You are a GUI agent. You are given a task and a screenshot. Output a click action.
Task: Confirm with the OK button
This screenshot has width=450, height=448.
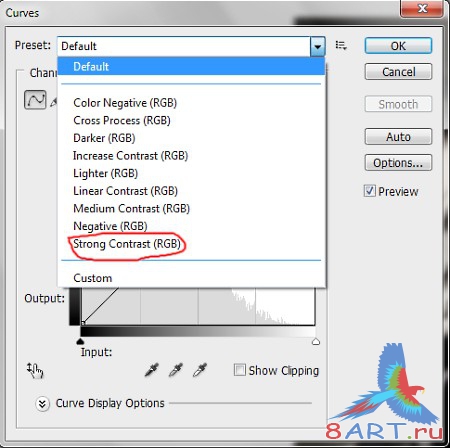[x=398, y=46]
